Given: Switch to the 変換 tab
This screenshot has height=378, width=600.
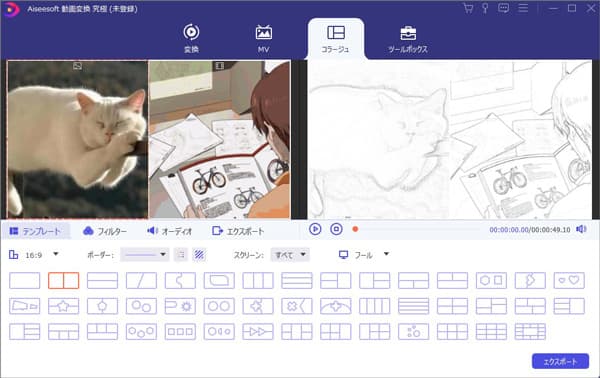Looking at the screenshot, I should (x=191, y=38).
